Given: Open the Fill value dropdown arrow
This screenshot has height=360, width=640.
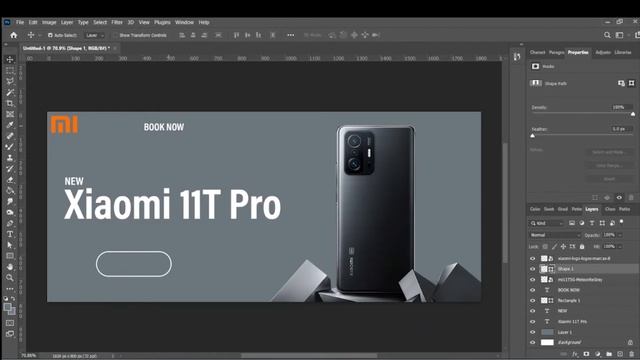Looking at the screenshot, I should [620, 247].
